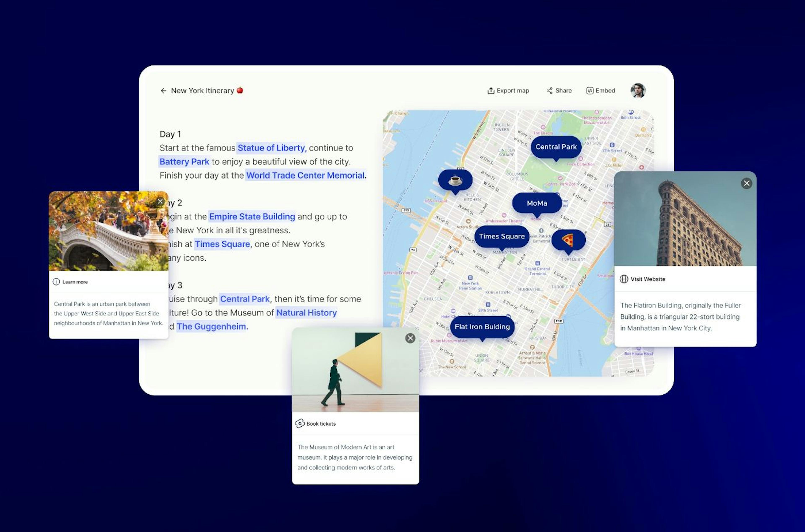
Task: Close the Central Park popup card
Action: tap(160, 201)
